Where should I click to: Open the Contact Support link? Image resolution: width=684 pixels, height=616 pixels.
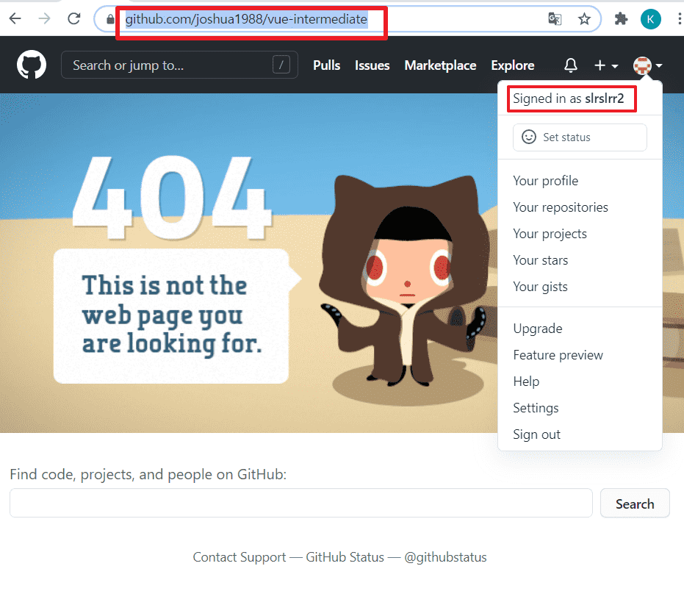(240, 557)
